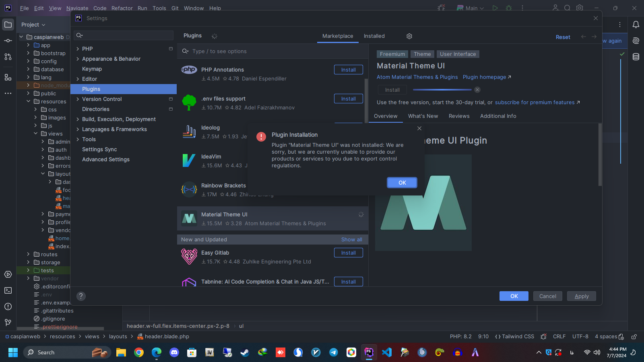Click Reset link in settings header

click(x=563, y=37)
